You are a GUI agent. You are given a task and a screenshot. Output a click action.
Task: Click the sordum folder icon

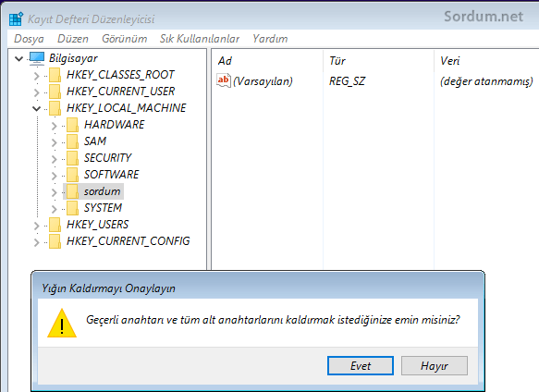(72, 191)
